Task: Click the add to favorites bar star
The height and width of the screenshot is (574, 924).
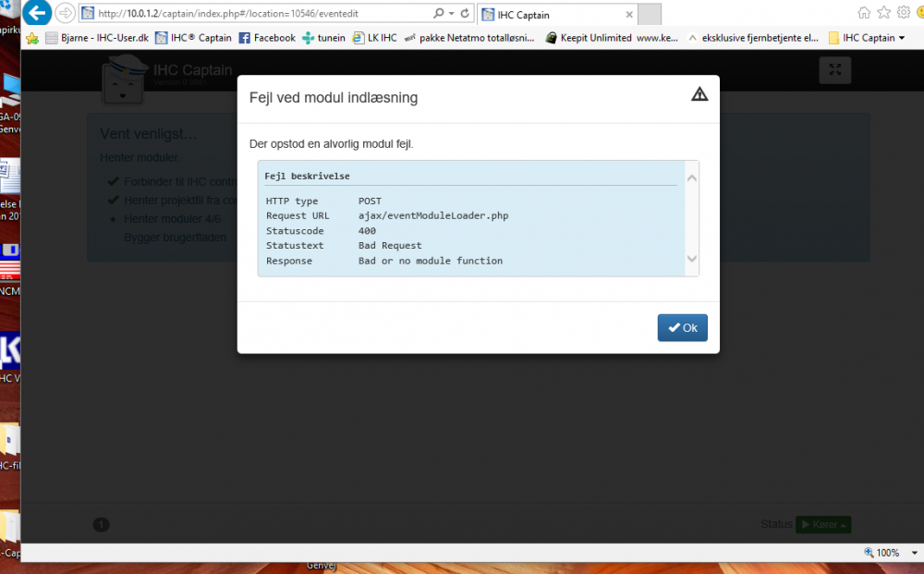Action: click(x=32, y=38)
